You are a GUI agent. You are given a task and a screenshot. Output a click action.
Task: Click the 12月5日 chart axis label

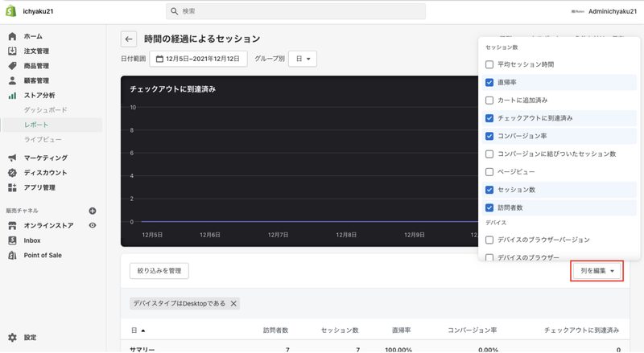tap(152, 235)
